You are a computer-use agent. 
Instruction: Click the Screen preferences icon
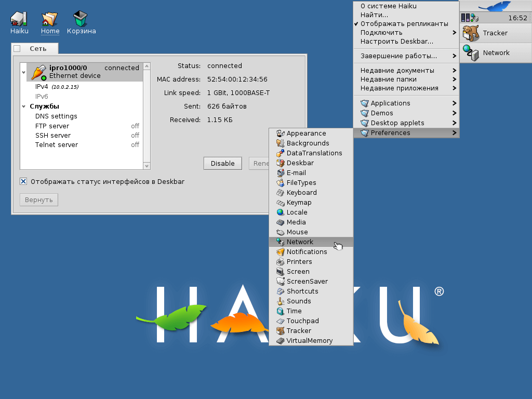pyautogui.click(x=280, y=271)
